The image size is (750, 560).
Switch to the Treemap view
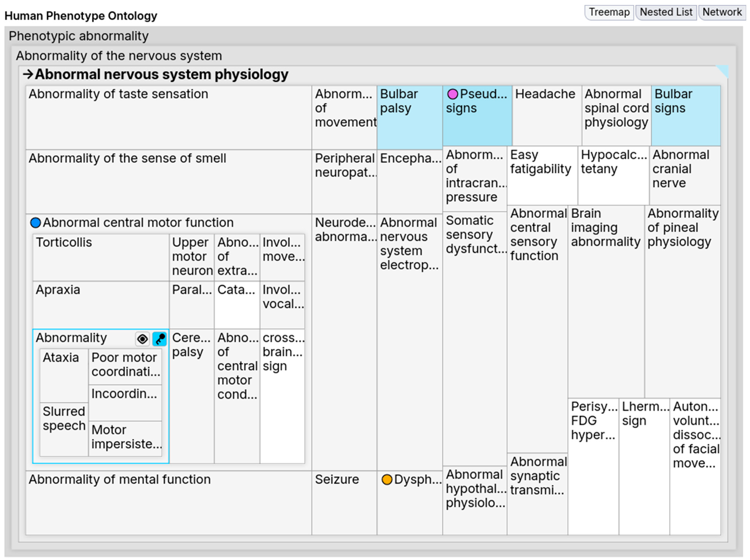tap(609, 12)
